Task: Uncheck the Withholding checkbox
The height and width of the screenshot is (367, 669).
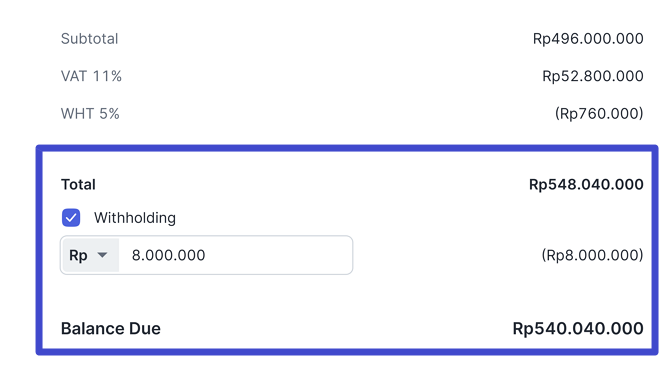Action: [x=71, y=218]
